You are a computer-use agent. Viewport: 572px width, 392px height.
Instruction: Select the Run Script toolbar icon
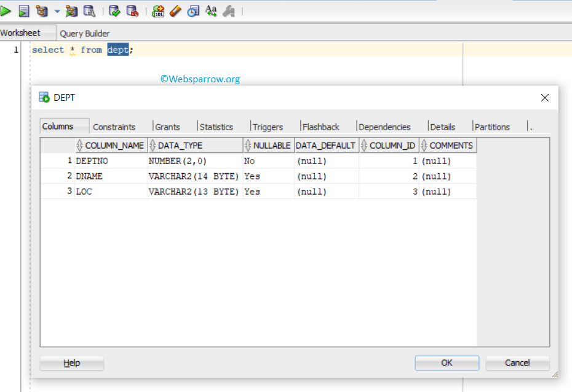23,10
